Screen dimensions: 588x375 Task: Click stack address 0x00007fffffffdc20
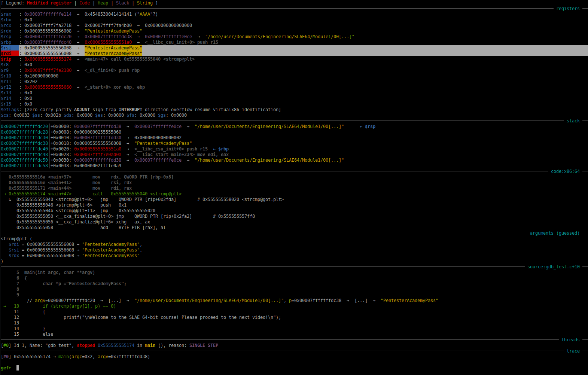pyautogui.click(x=24, y=126)
